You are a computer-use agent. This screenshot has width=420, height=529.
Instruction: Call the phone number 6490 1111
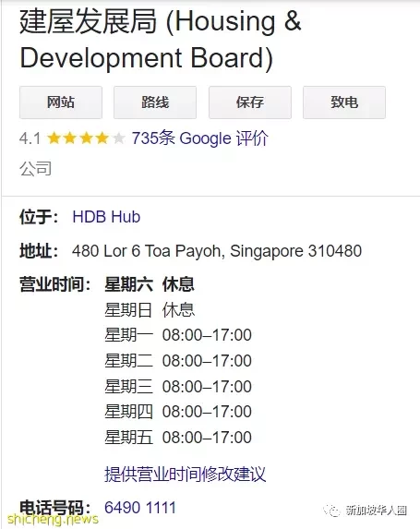[140, 508]
